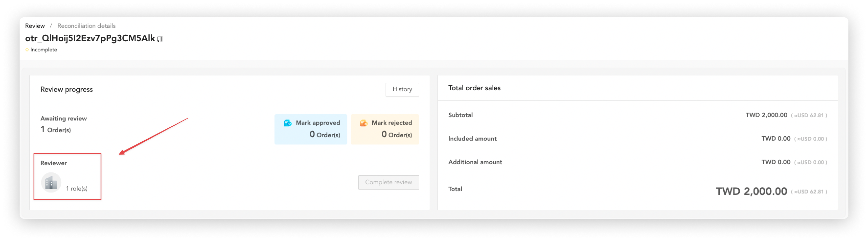Click the Total ≈USD 62.81 conversion

[809, 192]
